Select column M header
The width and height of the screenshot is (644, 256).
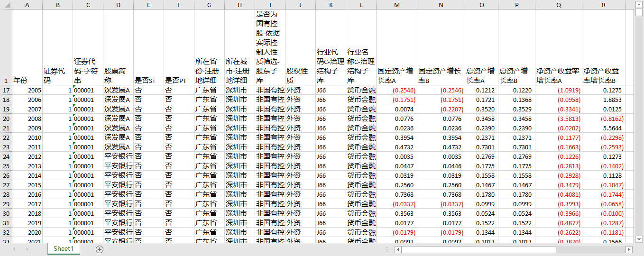click(x=396, y=5)
